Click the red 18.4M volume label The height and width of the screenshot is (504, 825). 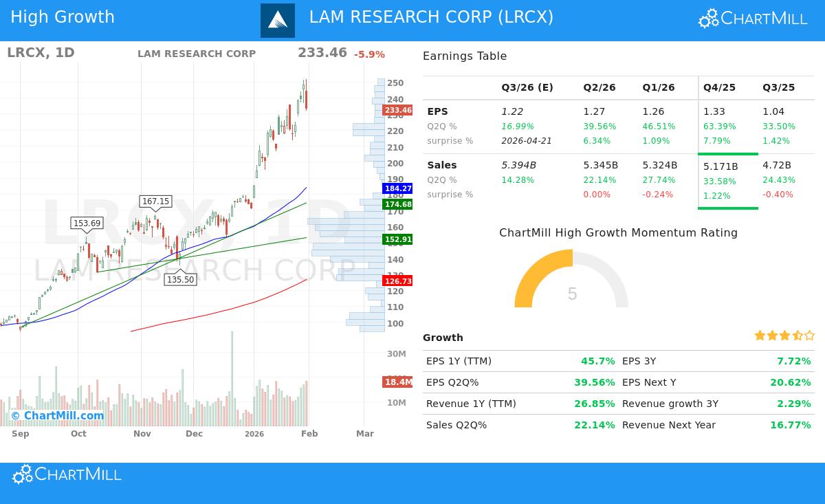pyautogui.click(x=397, y=382)
